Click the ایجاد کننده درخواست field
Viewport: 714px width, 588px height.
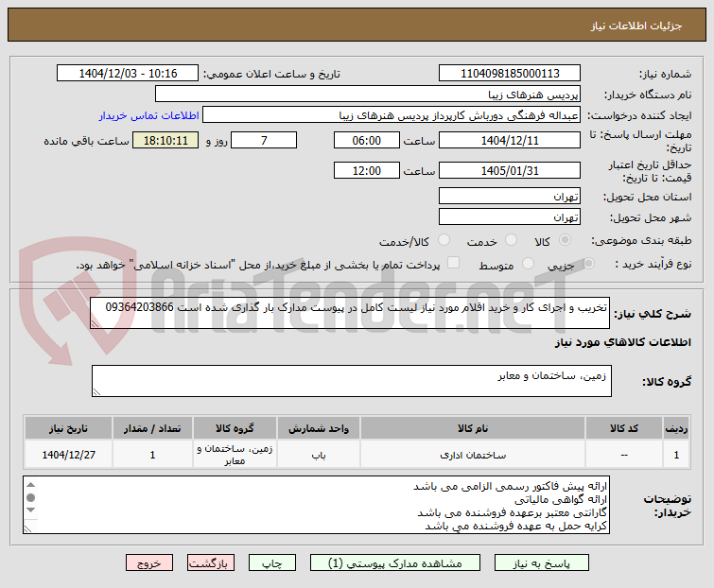[x=392, y=115]
